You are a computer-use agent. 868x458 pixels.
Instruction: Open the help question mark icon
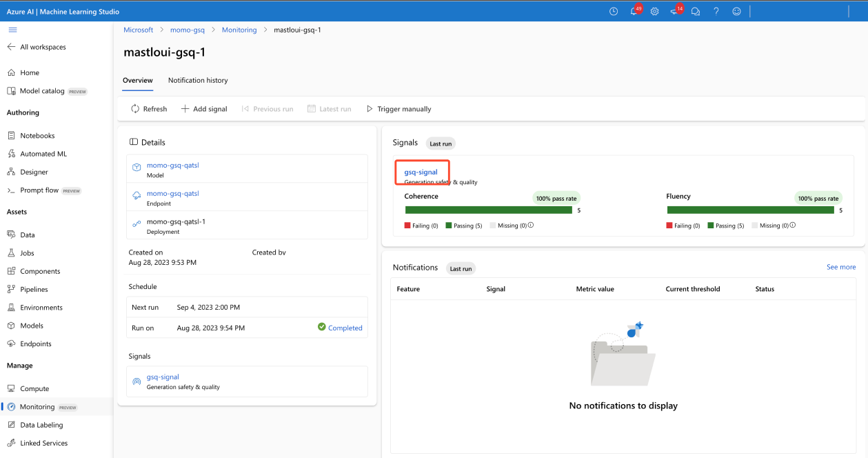[716, 12]
